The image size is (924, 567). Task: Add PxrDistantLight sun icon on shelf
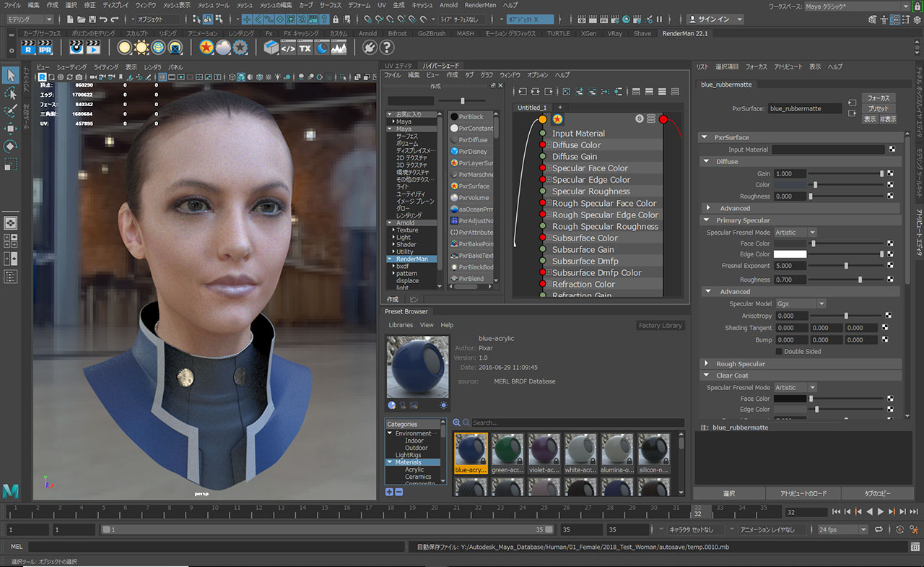pyautogui.click(x=141, y=48)
